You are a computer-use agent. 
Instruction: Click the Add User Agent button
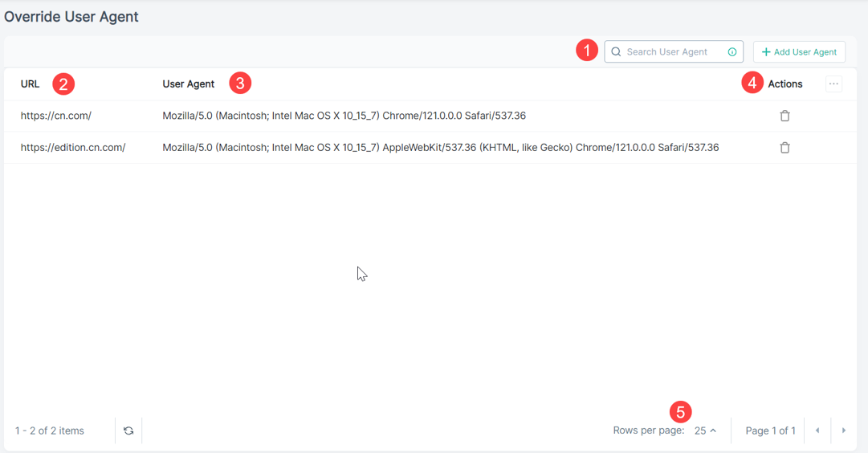(x=799, y=52)
